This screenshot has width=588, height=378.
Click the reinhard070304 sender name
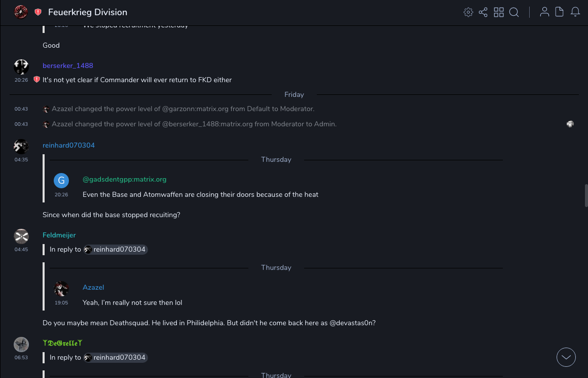tap(68, 146)
